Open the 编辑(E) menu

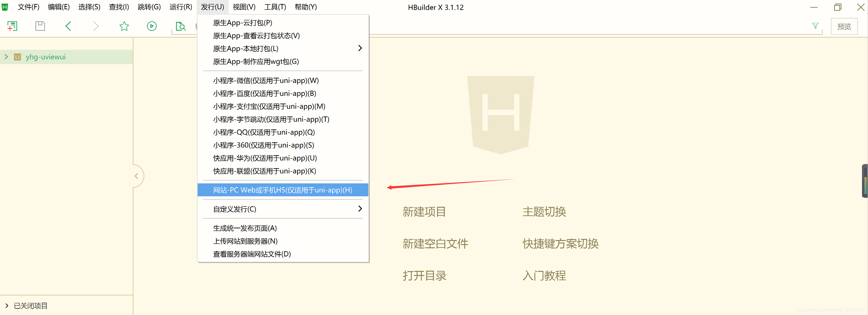coord(59,7)
